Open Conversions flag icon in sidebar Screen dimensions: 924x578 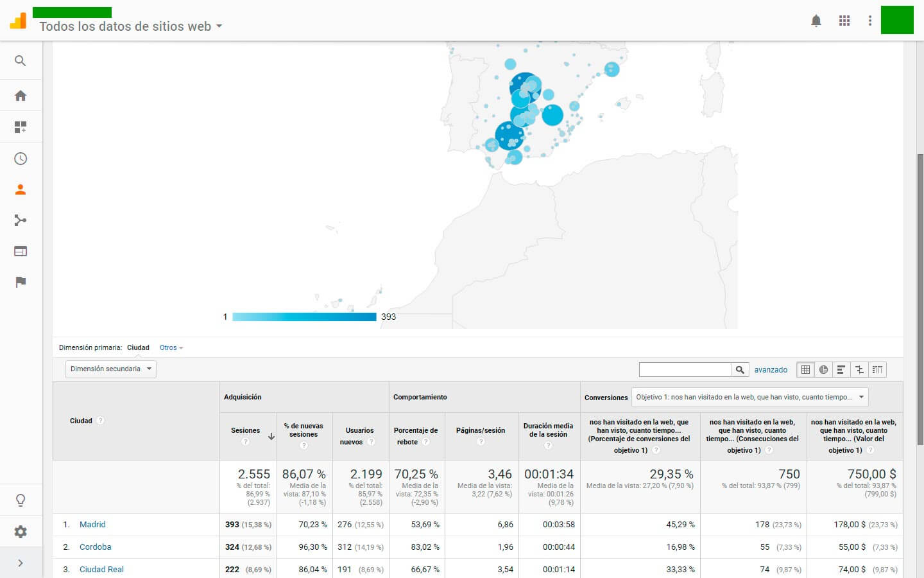[21, 282]
